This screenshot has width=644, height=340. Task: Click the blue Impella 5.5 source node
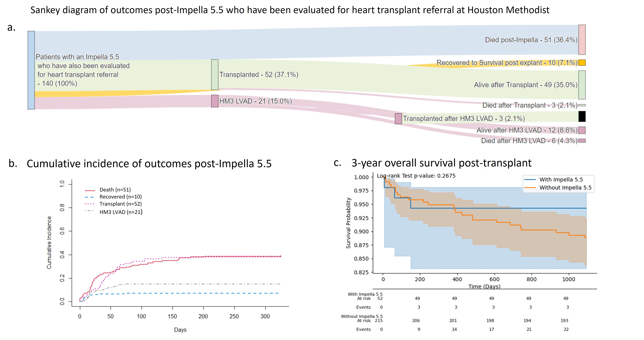pyautogui.click(x=31, y=70)
